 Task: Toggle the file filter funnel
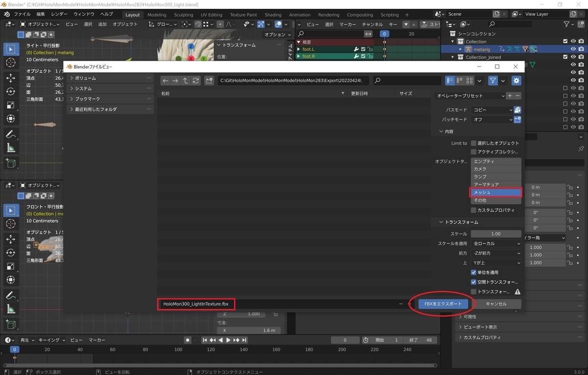tap(493, 81)
